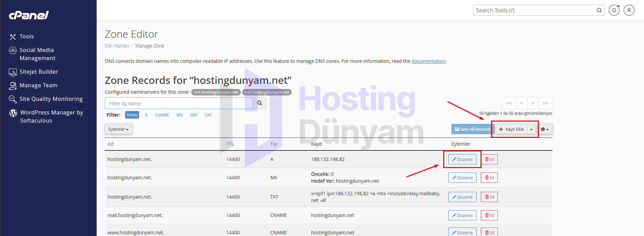Viewport: 644px width, 236px height.
Task: Open Tools from the sidebar
Action: tap(22, 36)
